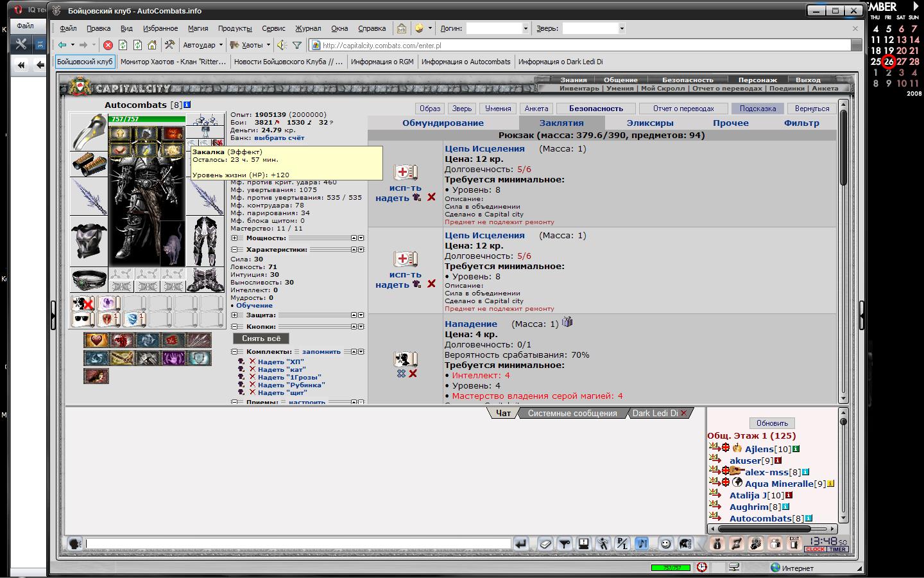The image size is (924, 578).
Task: Switch to Системные сообщения chat tab
Action: (572, 413)
